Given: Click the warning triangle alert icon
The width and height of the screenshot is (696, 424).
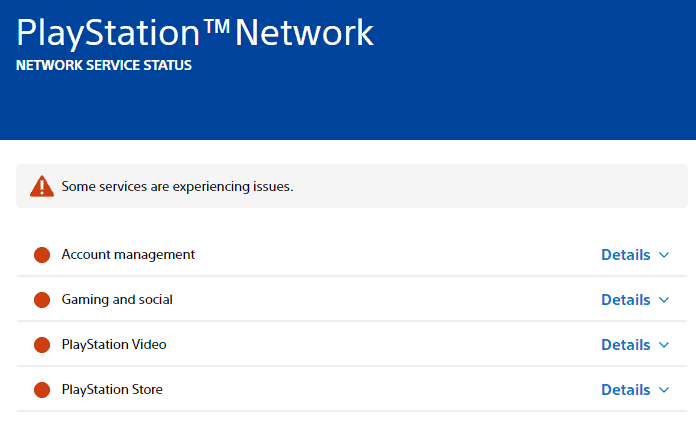Looking at the screenshot, I should point(42,186).
